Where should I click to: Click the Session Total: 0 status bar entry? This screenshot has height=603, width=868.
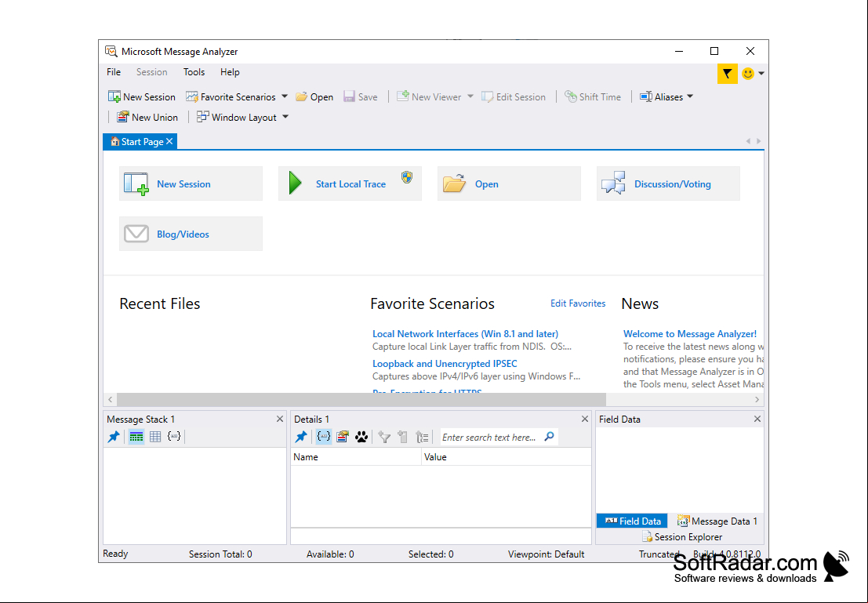tap(220, 554)
